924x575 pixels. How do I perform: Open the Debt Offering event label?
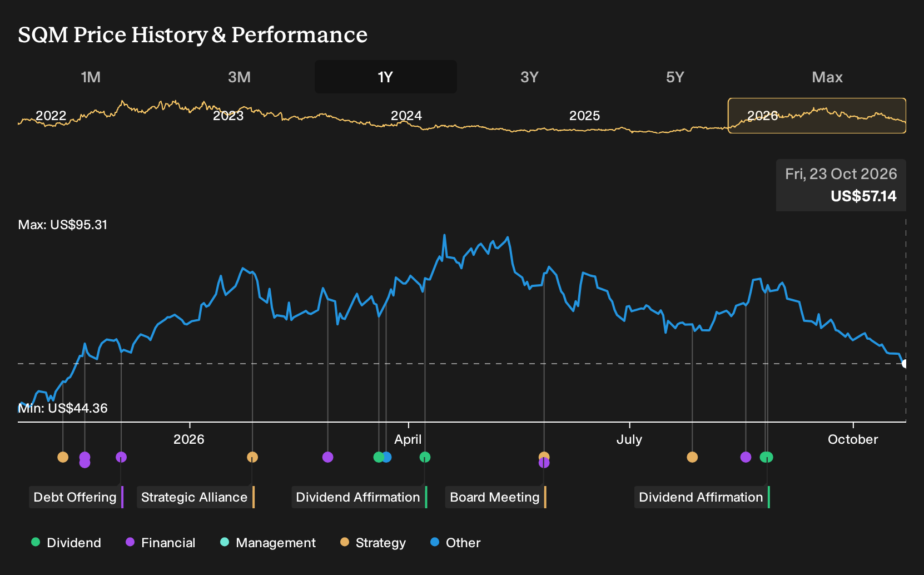coord(76,497)
